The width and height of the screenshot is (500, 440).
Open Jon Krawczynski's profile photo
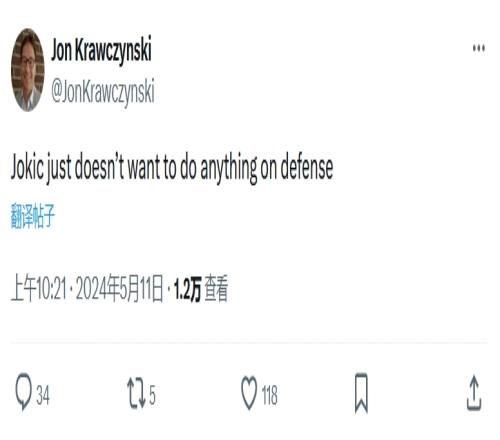click(28, 70)
